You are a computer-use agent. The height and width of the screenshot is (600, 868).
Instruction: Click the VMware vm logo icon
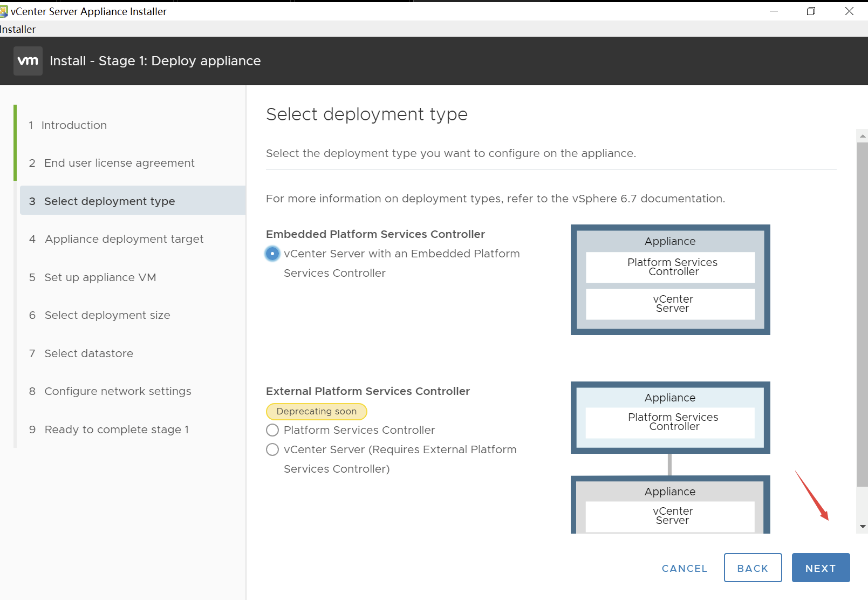[28, 61]
